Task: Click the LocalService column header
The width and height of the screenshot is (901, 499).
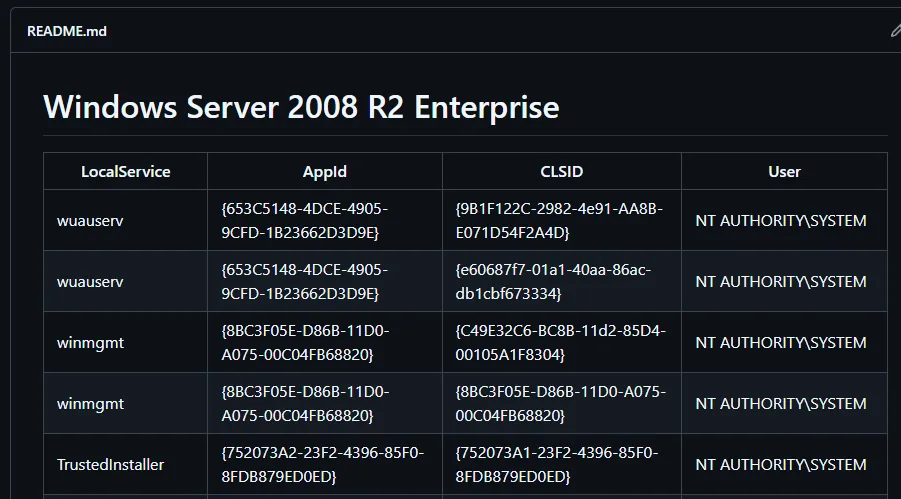Action: 125,171
